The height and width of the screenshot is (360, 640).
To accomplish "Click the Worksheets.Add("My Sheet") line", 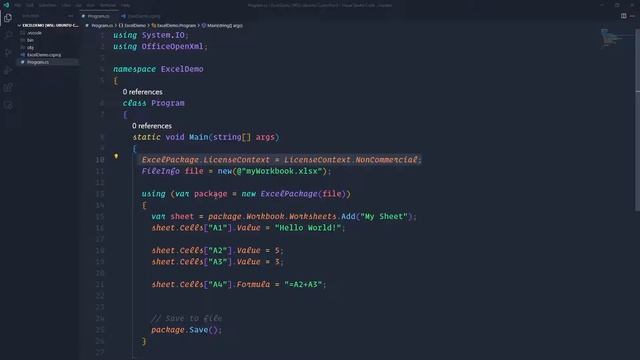I will (x=284, y=216).
